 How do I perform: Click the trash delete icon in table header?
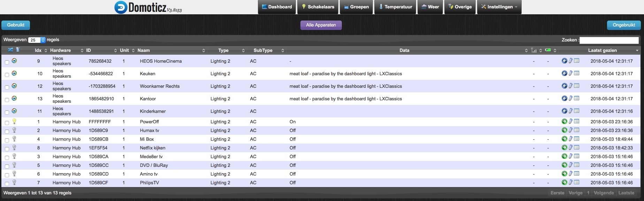pyautogui.click(x=18, y=50)
